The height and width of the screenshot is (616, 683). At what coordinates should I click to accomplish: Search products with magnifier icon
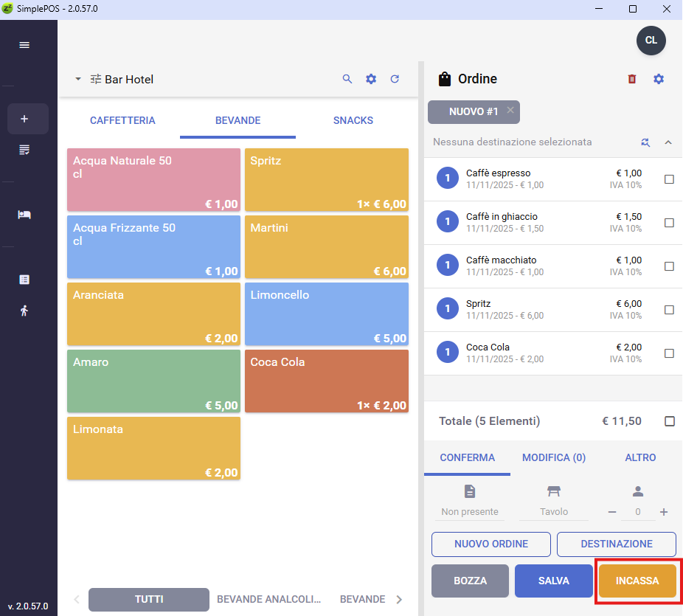(x=347, y=79)
